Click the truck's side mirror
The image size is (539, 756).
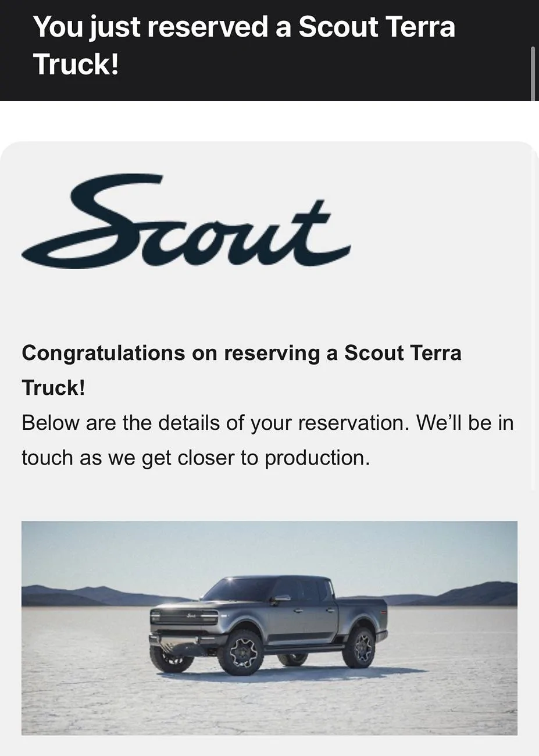pos(281,598)
